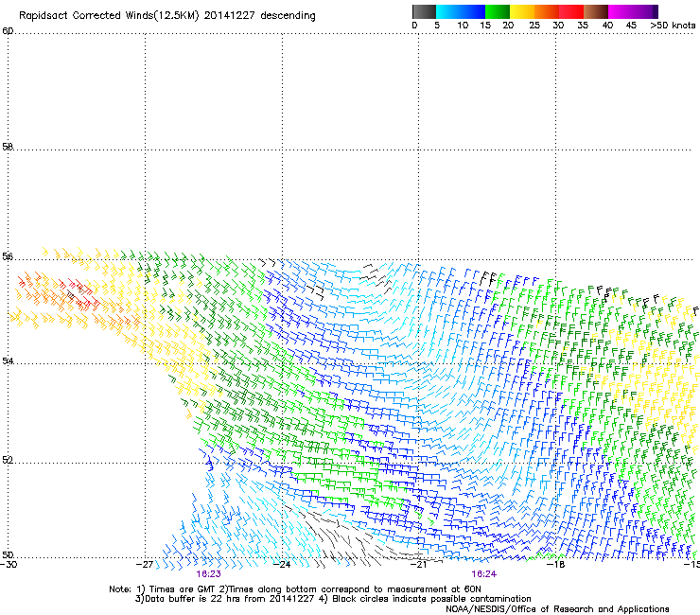
Task: Click the longitude label '-21' on the bottom axis
Action: pos(419,564)
